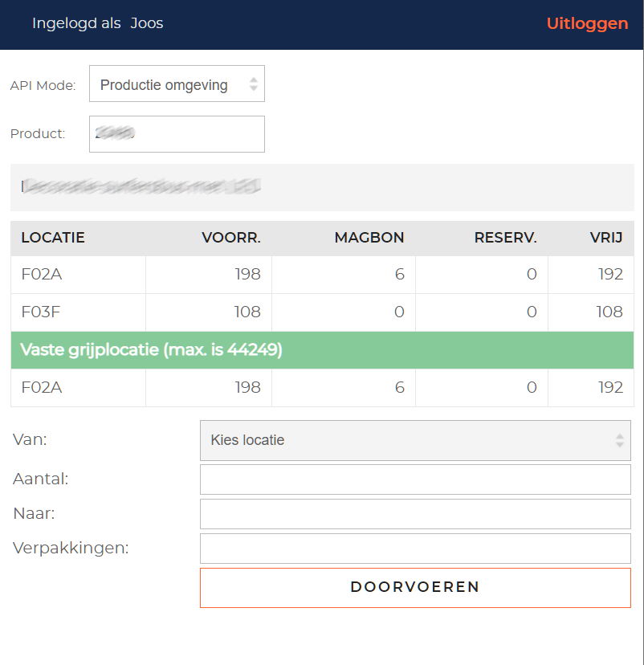
Task: Select F02A in the first table row
Action: click(x=42, y=275)
